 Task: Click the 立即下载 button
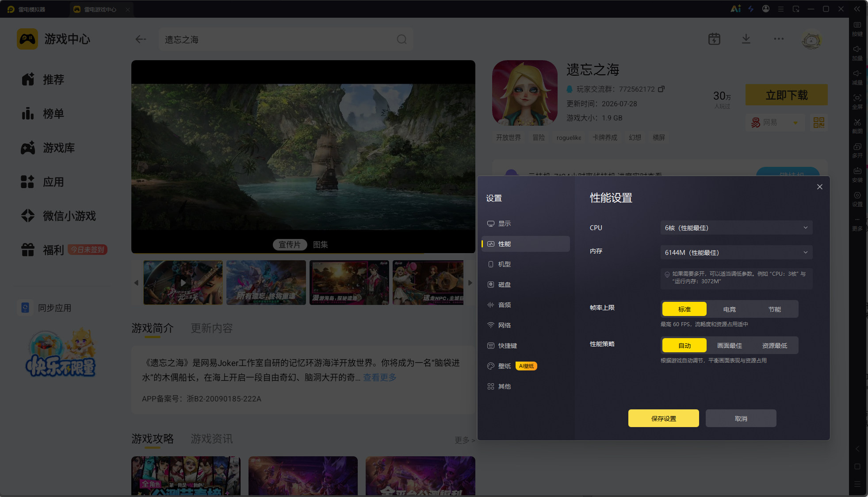(787, 95)
